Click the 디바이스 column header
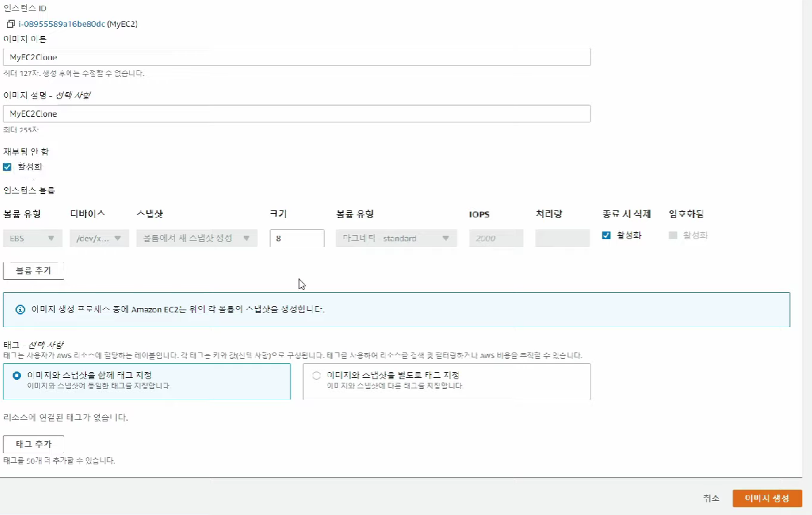Image resolution: width=812 pixels, height=515 pixels. coord(87,214)
